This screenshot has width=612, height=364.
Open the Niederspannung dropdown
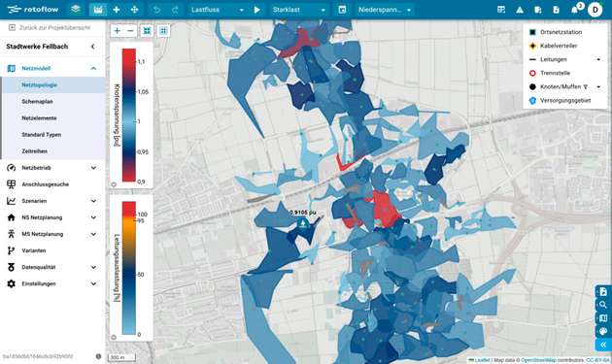pos(385,10)
